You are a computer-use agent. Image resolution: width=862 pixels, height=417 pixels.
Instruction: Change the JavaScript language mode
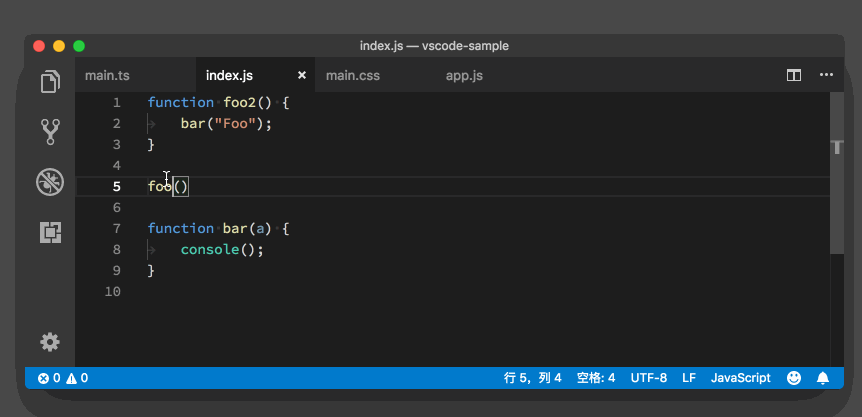741,378
